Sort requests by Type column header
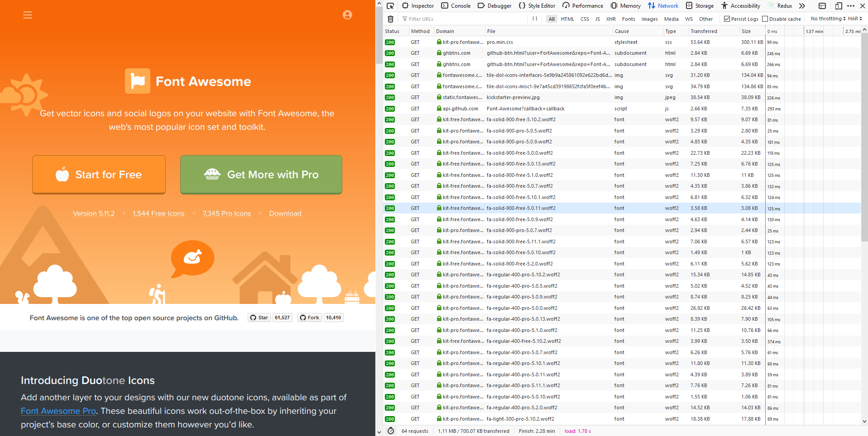The image size is (868, 436). click(675, 31)
